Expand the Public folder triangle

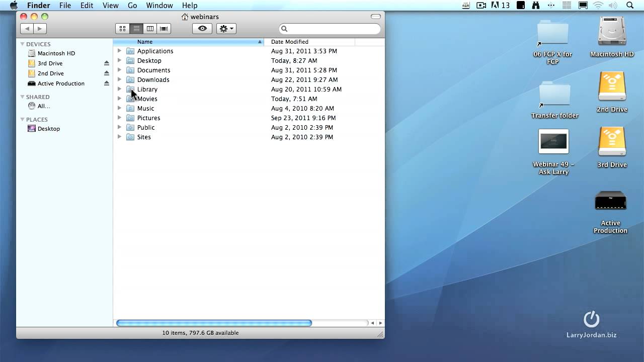[x=119, y=127]
